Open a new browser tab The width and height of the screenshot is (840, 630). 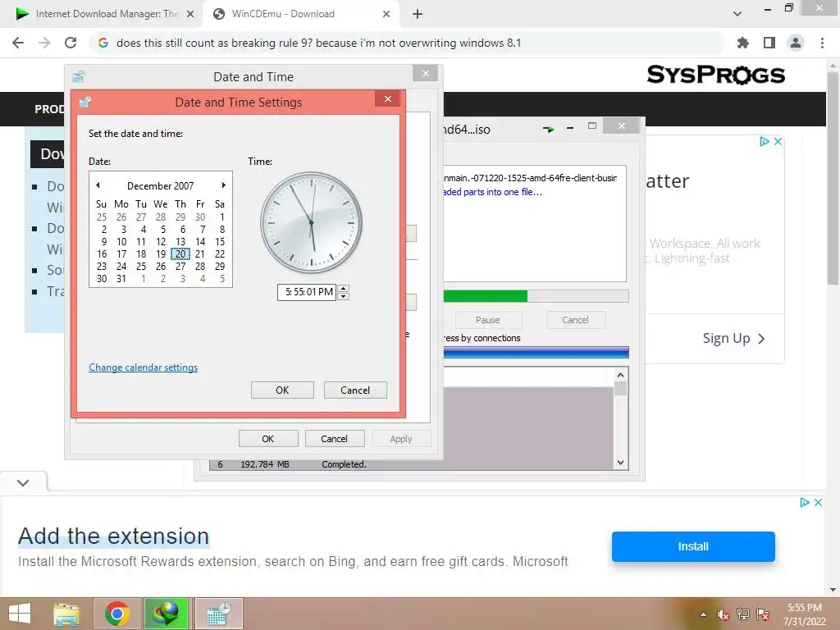418,14
